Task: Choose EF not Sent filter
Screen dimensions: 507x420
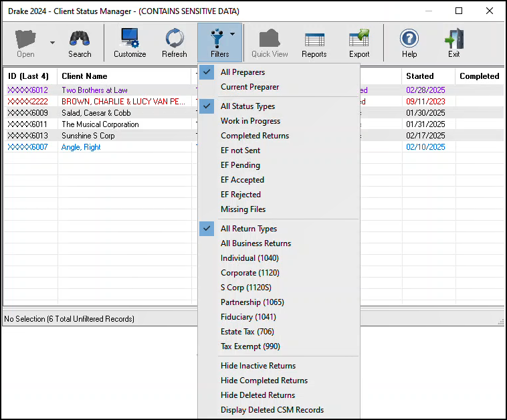Action: tap(279, 150)
